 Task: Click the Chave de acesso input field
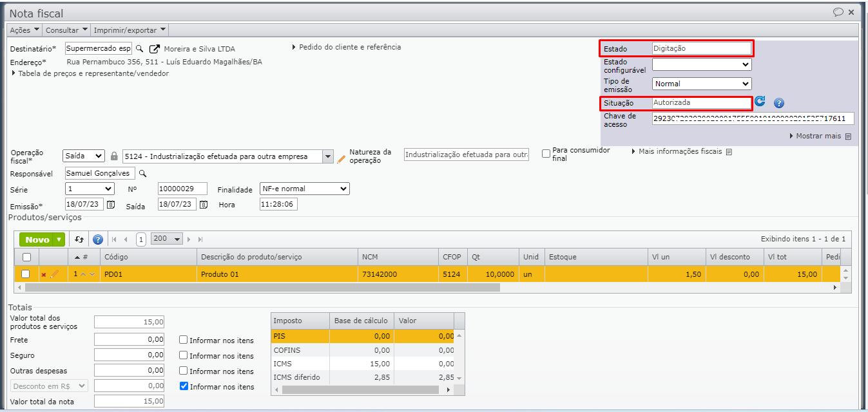tap(752, 118)
